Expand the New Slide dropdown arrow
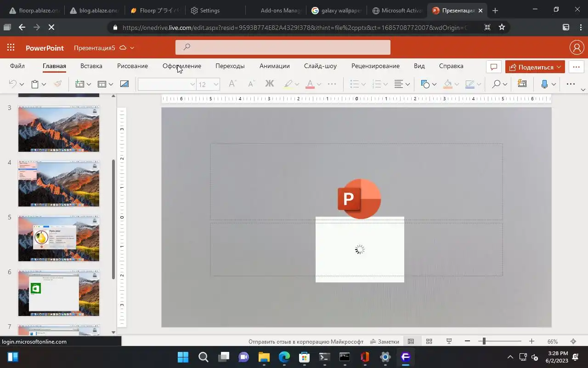 (89, 84)
